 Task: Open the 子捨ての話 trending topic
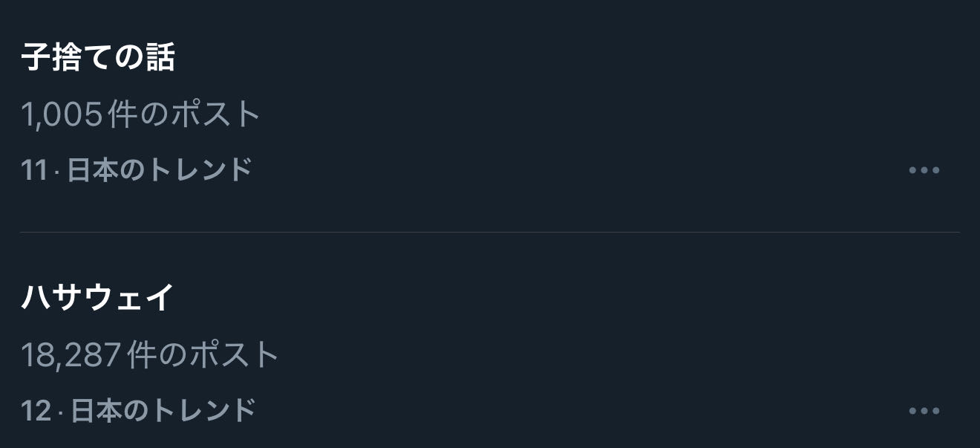[x=98, y=57]
